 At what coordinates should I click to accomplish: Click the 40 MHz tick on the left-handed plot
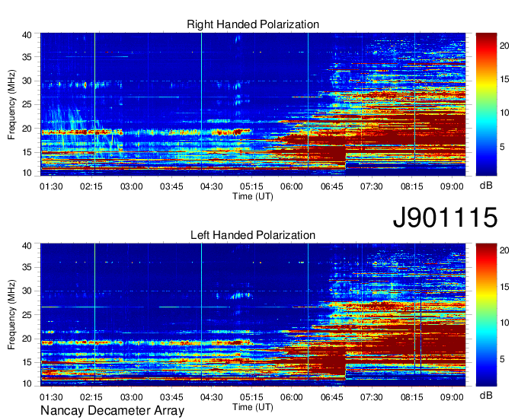coord(27,246)
